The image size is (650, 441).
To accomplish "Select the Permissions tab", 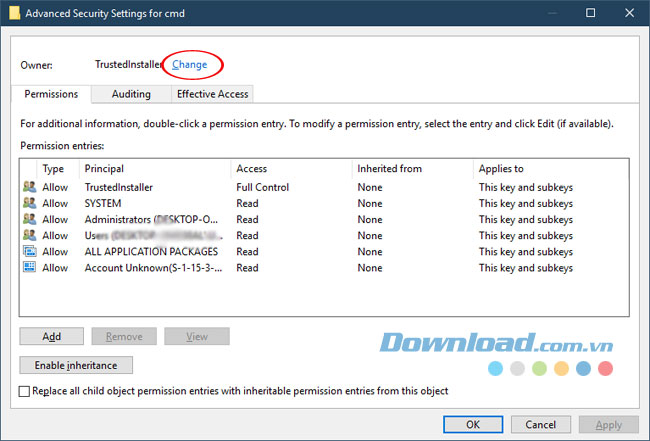I will pos(51,94).
